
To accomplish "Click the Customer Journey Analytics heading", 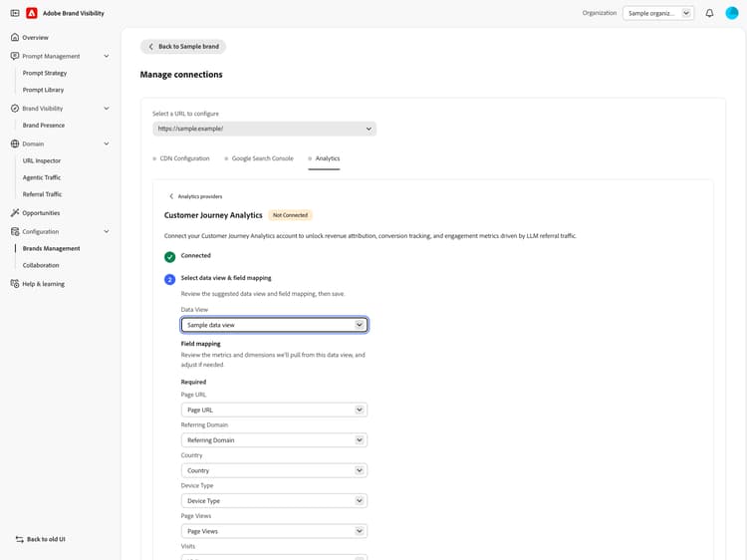I will click(213, 215).
